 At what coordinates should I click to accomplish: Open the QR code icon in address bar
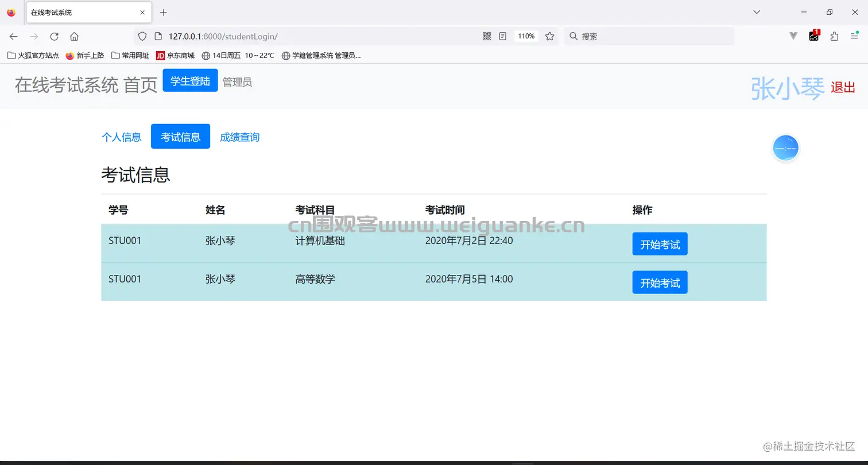tap(487, 36)
